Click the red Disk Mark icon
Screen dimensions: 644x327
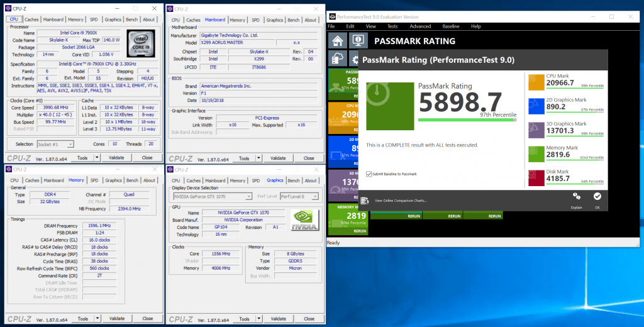point(536,179)
